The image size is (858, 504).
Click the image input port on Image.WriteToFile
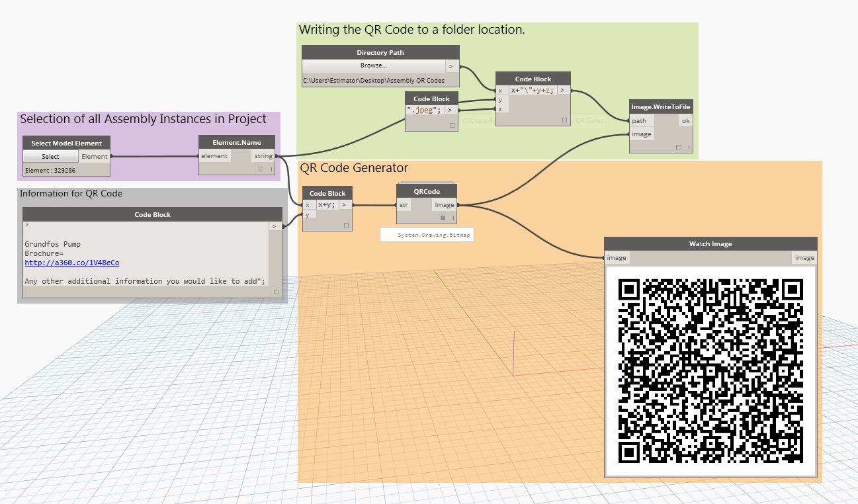(x=641, y=134)
